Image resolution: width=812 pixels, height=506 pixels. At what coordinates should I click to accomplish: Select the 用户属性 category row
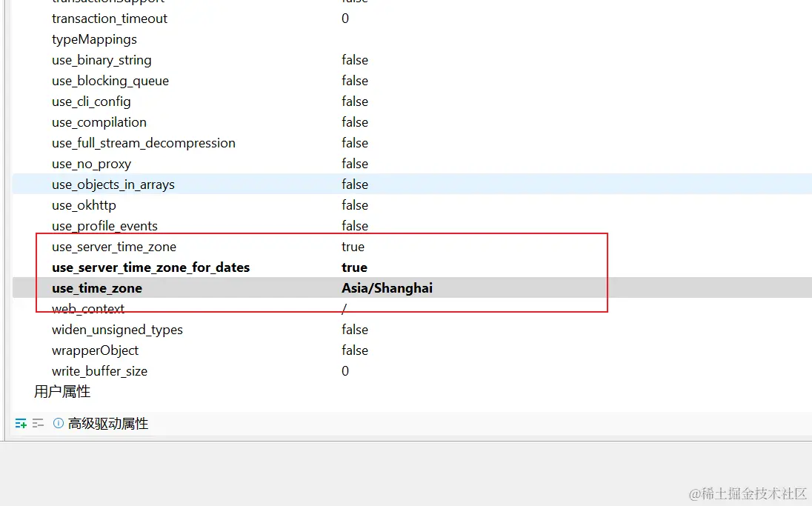point(62,392)
